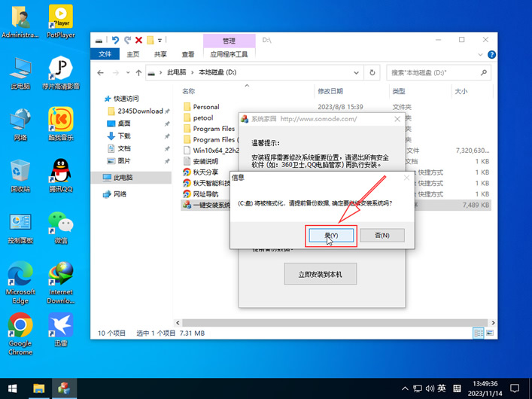Screen dimensions: 532x399
Task: Open the 控制面板 desktop icon
Action: click(x=20, y=228)
